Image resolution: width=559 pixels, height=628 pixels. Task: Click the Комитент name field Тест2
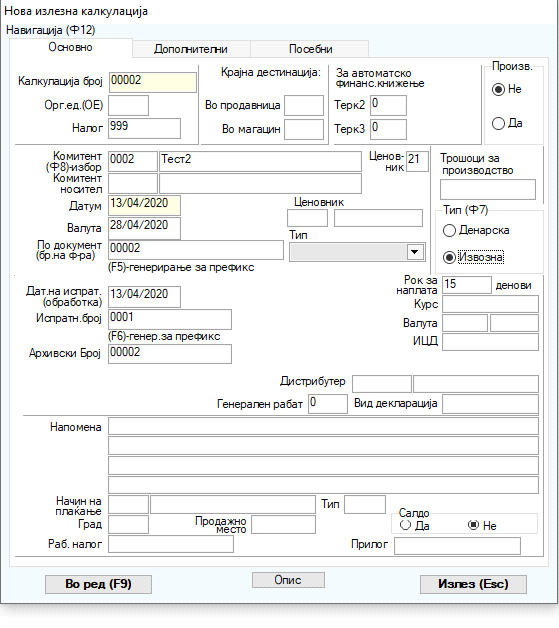click(260, 161)
